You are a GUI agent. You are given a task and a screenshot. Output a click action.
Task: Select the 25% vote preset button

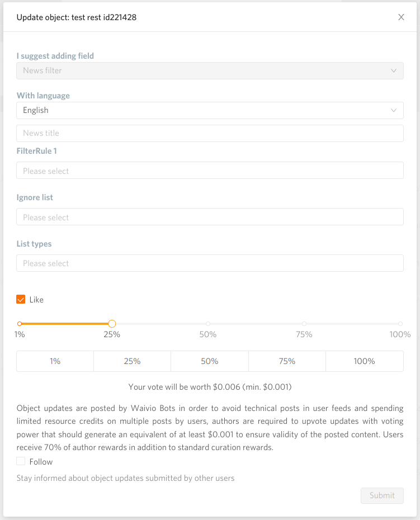pyautogui.click(x=133, y=361)
